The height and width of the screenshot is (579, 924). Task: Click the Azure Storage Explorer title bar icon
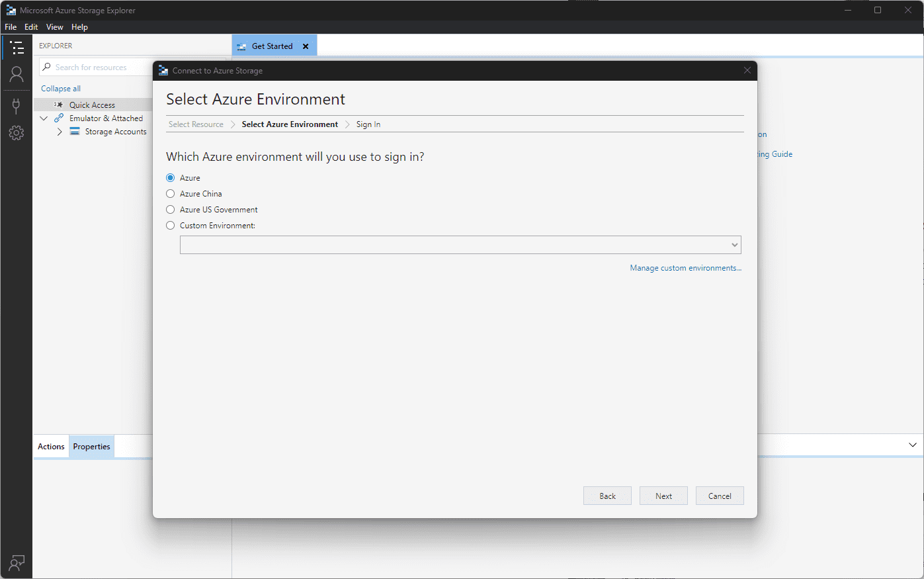coord(11,10)
